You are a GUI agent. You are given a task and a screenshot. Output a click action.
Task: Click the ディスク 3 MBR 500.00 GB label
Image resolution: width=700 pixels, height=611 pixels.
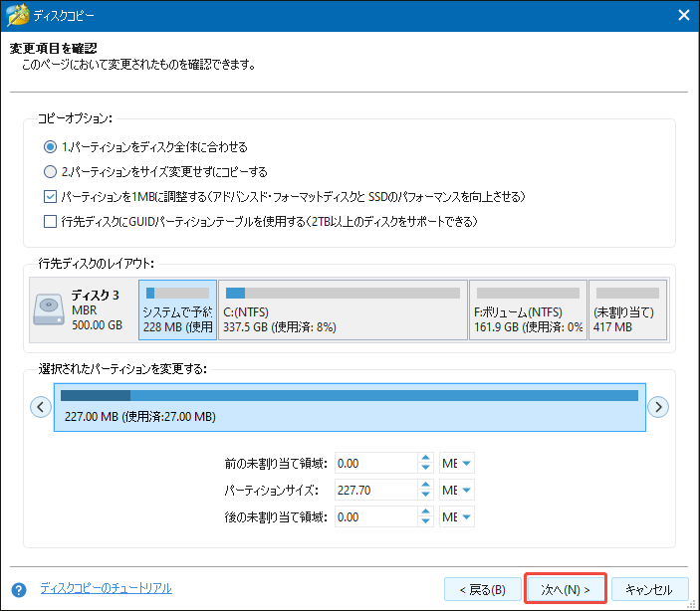point(97,310)
